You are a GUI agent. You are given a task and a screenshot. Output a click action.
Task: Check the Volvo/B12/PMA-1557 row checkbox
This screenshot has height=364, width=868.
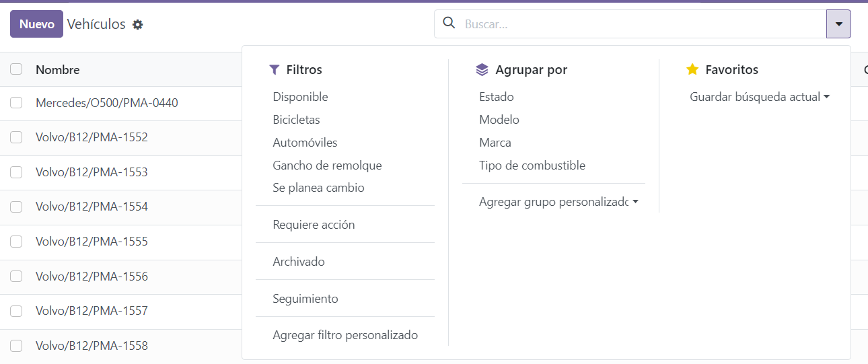coord(16,311)
